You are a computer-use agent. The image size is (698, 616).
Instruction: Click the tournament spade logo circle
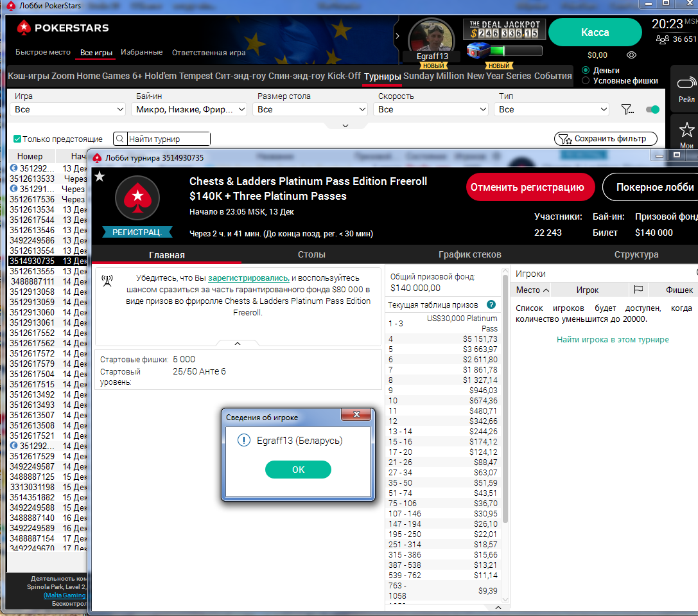coord(137,198)
